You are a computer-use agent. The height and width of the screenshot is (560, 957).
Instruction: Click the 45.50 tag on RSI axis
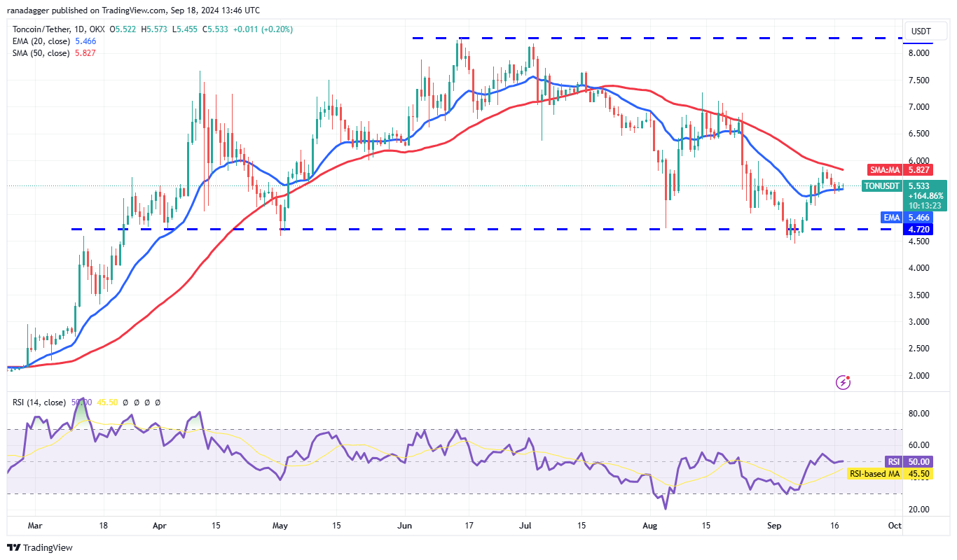pyautogui.click(x=920, y=474)
